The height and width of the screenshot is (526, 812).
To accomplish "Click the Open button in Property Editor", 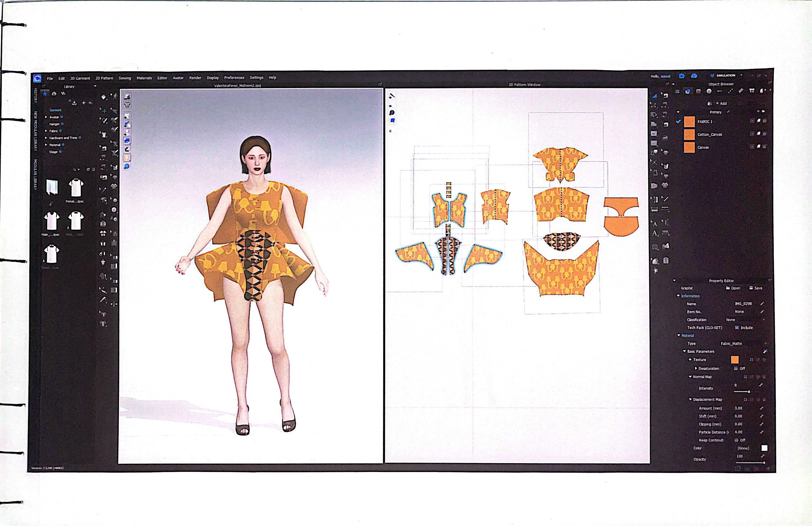I will pos(733,288).
